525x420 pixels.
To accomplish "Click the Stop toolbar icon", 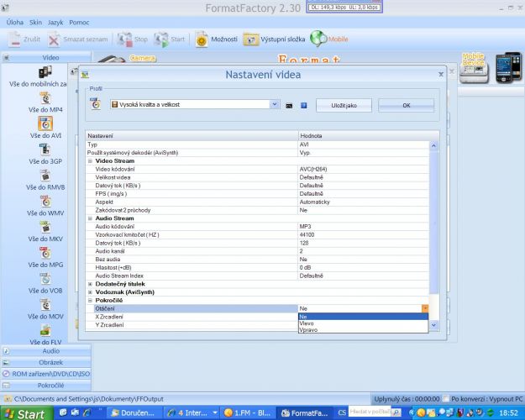I will [124, 39].
